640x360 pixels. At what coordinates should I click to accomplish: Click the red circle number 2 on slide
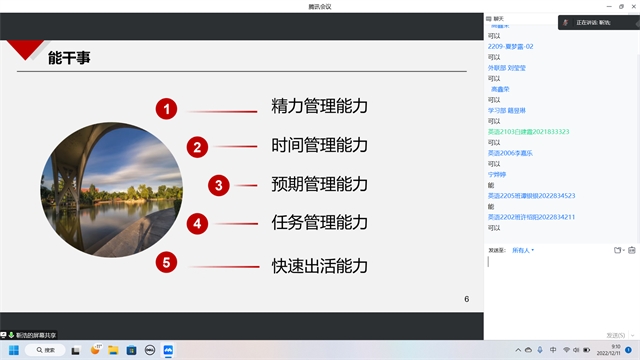[x=197, y=147]
